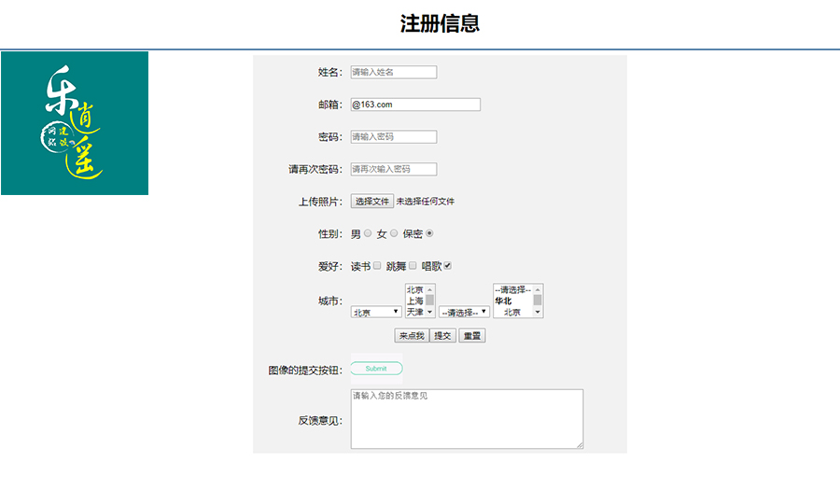The image size is (840, 504).
Task: Focus the 姓名 name input field
Action: (394, 72)
